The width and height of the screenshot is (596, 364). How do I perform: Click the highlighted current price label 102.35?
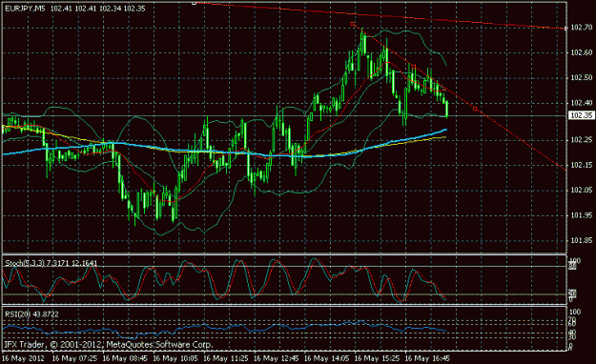(x=582, y=115)
